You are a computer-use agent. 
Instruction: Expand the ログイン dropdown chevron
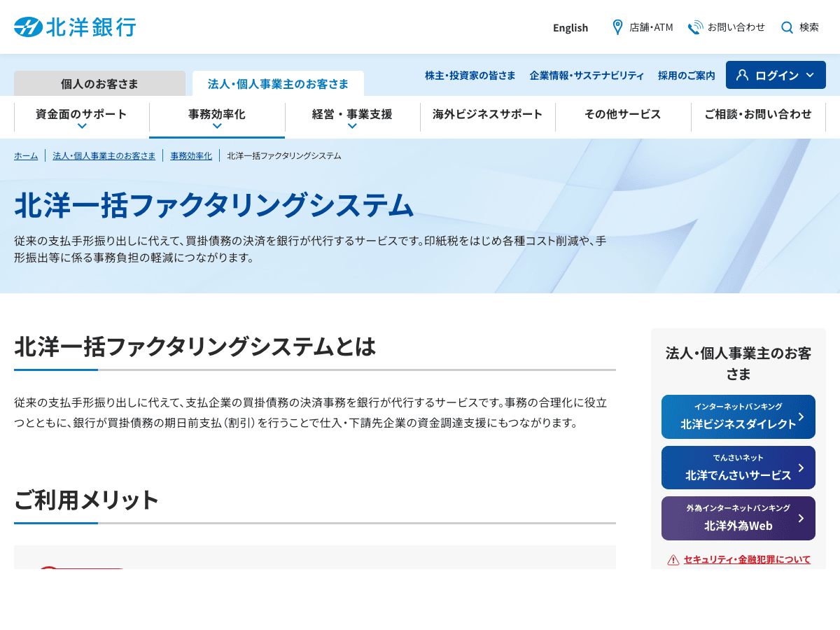coord(810,75)
